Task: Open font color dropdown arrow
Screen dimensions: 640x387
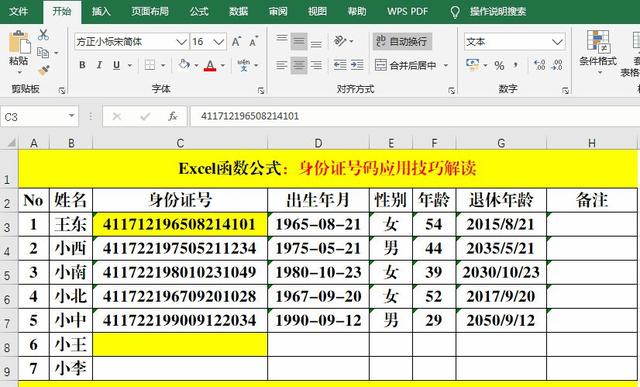Action: [223, 65]
